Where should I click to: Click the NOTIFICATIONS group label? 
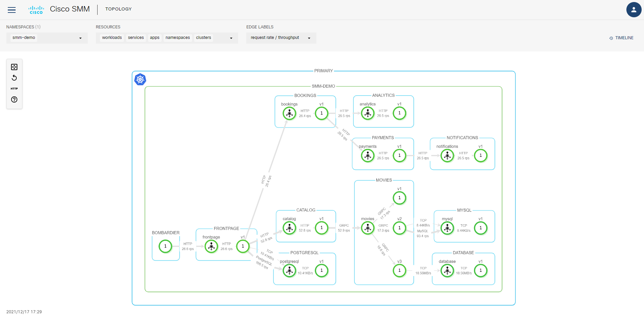462,138
